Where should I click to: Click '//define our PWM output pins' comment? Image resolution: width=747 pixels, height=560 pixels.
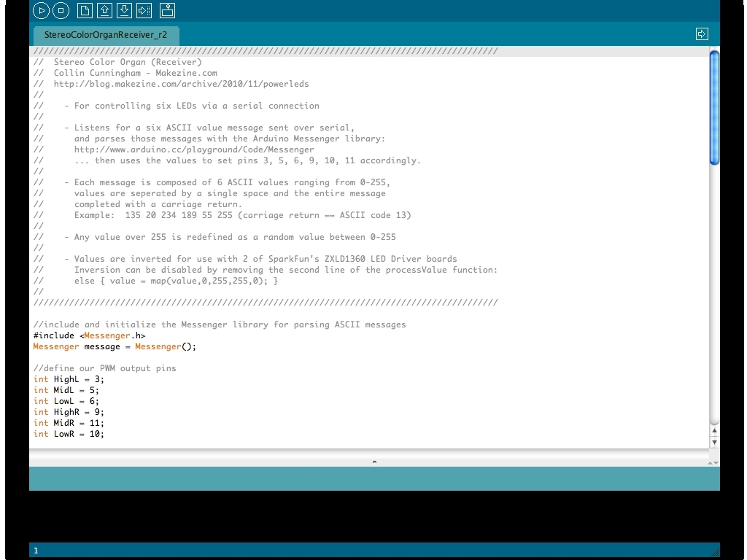pyautogui.click(x=105, y=368)
